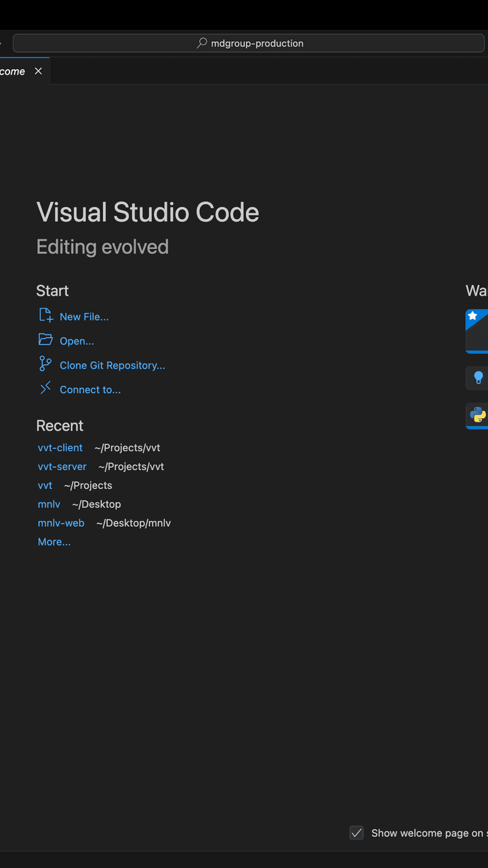Image resolution: width=488 pixels, height=868 pixels.
Task: Open recent project vvt-server
Action: tap(62, 467)
